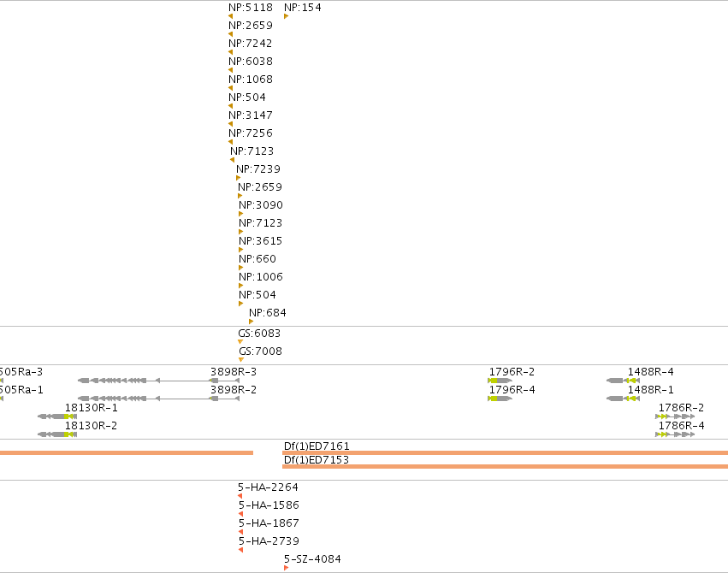This screenshot has width=728, height=573.
Task: Click the GS:6083 triangle marker
Action: tap(240, 342)
